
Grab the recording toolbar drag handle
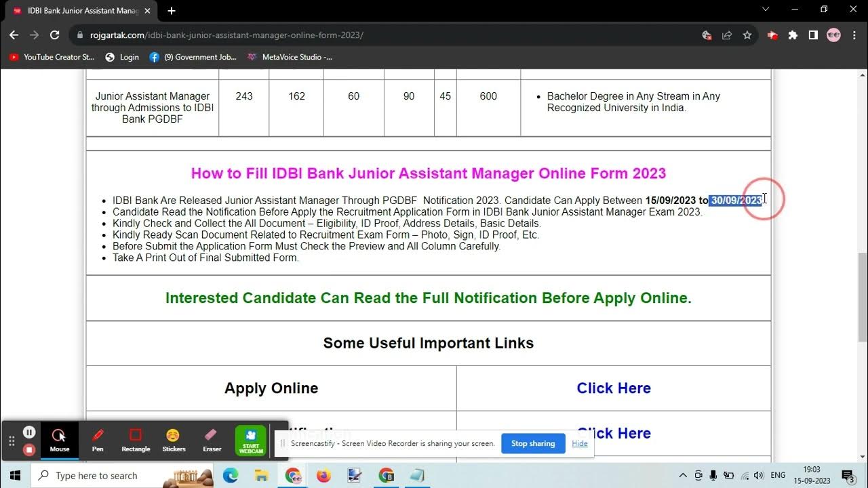pyautogui.click(x=12, y=441)
